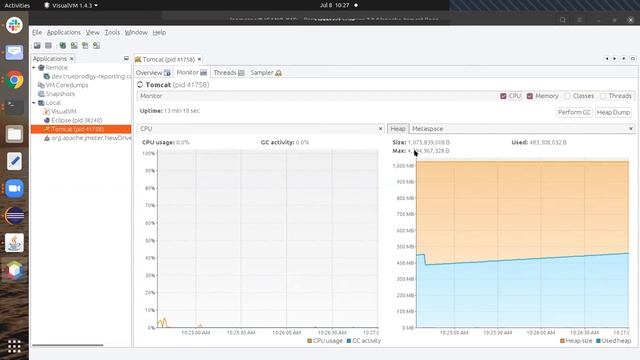Maximize the document window with its icon
640x360 pixels.
pyautogui.click(x=633, y=59)
